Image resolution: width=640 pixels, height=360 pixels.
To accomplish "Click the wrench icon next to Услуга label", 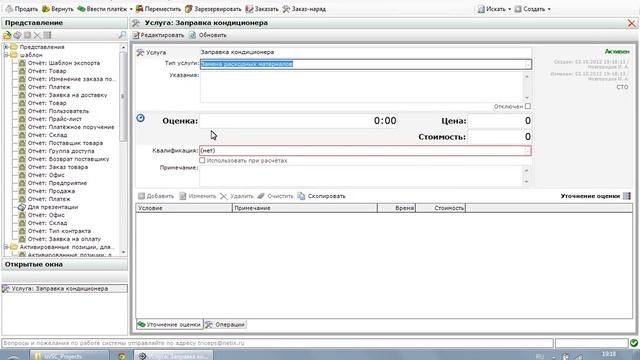I will (140, 52).
